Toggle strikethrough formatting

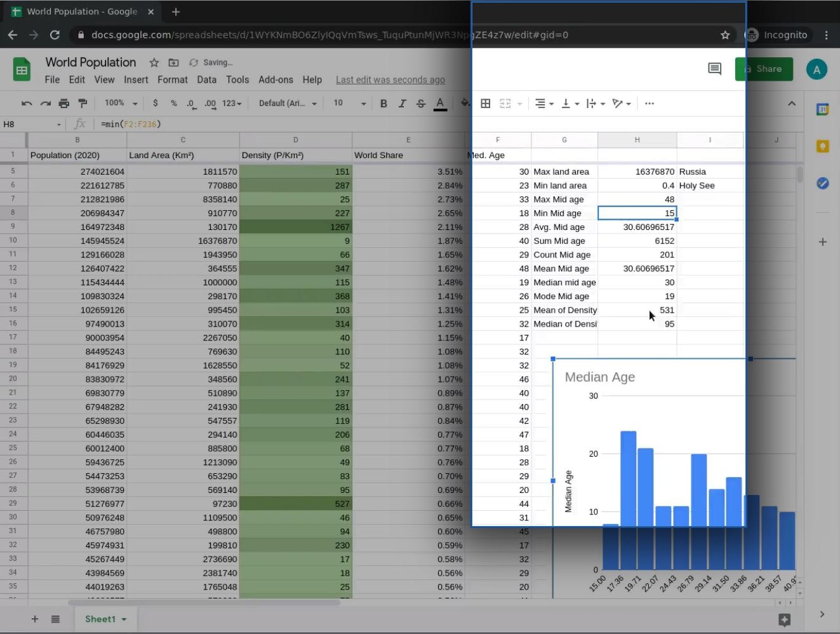click(x=420, y=104)
